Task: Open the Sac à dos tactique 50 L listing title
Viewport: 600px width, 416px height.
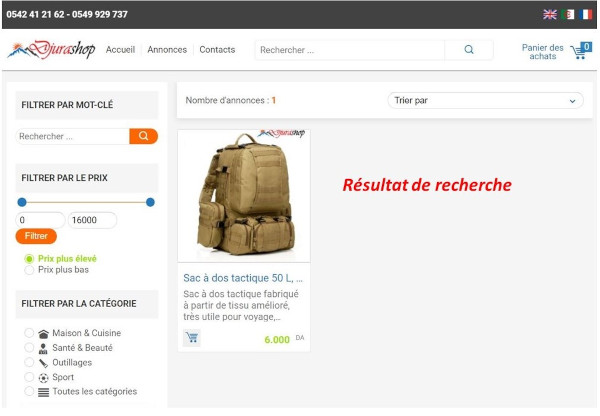Action: (x=243, y=278)
